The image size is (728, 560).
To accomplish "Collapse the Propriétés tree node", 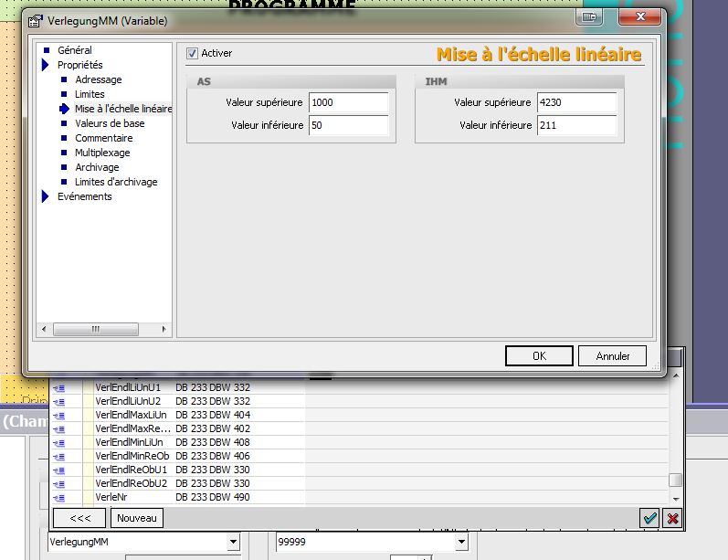I will [45, 65].
